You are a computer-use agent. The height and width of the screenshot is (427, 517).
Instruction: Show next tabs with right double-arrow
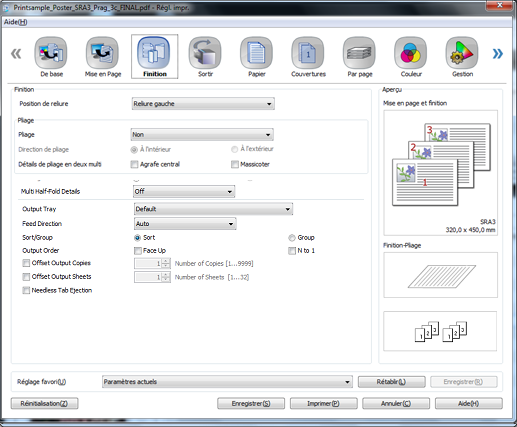click(x=497, y=53)
